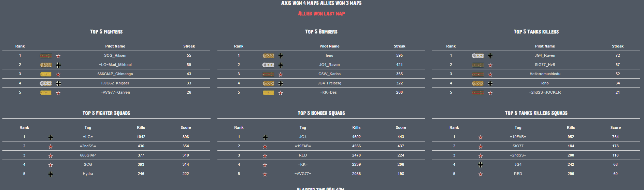Open the =KK=Des_ pilot entry

[329, 92]
